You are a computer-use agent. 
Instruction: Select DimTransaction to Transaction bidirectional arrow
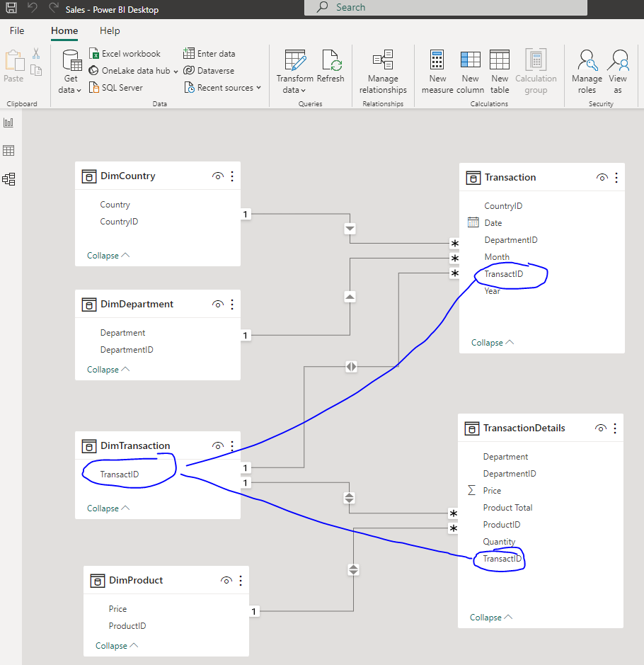pyautogui.click(x=351, y=366)
